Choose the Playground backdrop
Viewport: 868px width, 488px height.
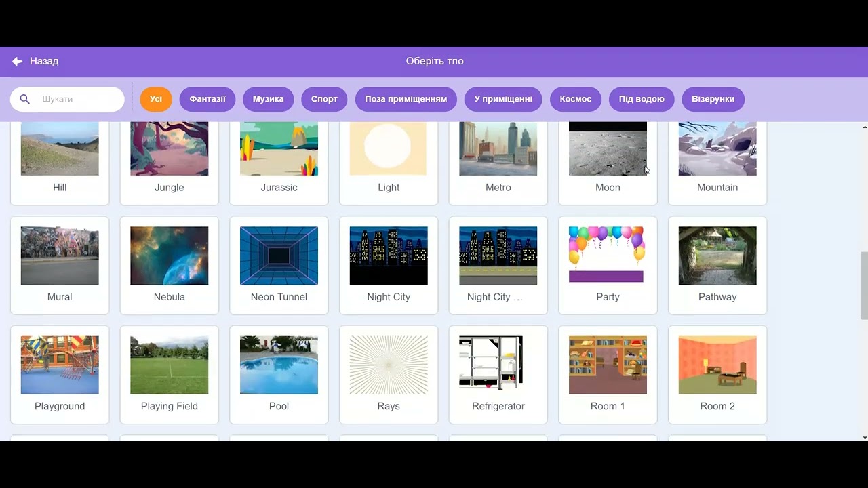coord(60,375)
